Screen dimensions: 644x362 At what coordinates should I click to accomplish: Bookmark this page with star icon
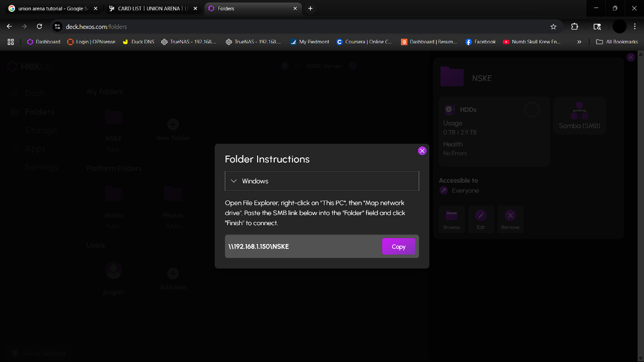pos(553,26)
